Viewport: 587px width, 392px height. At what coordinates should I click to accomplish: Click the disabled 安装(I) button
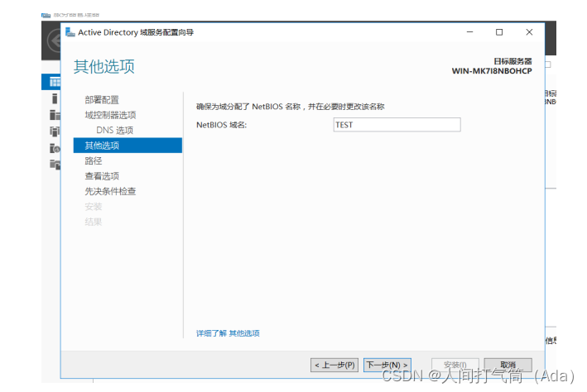coord(455,365)
